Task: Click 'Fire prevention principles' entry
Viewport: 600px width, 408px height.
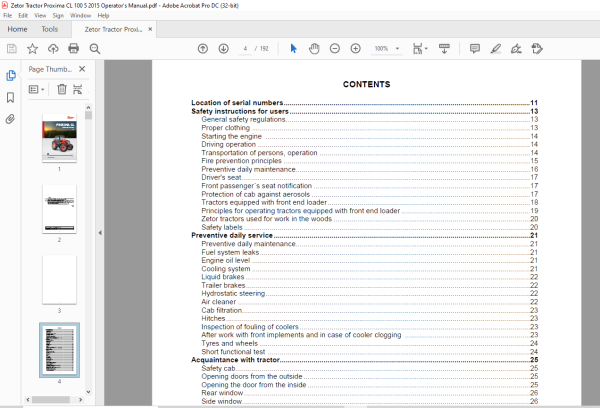Action: click(370, 161)
